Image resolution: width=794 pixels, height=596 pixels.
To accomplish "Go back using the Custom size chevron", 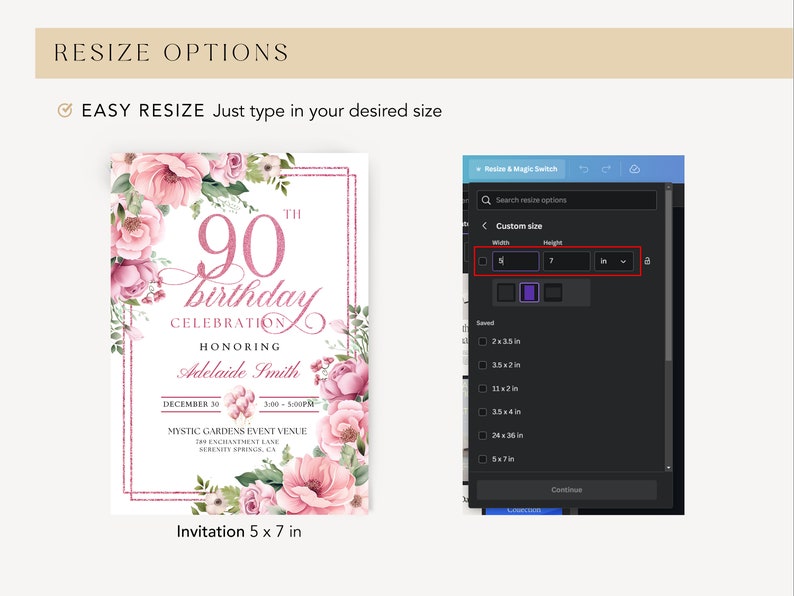I will 484,226.
